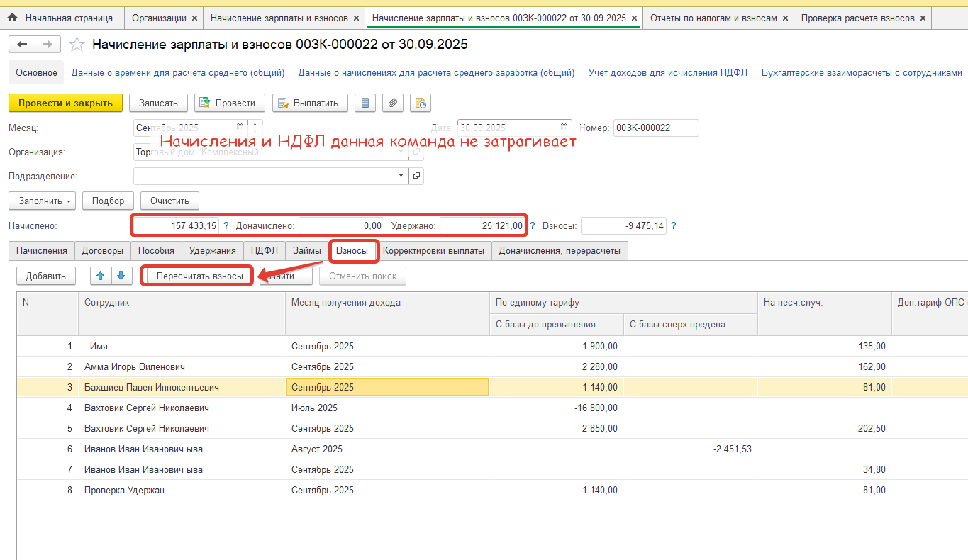Viewport: 968px width, 560px height.
Task: Move row down with blue down arrow
Action: click(x=120, y=276)
